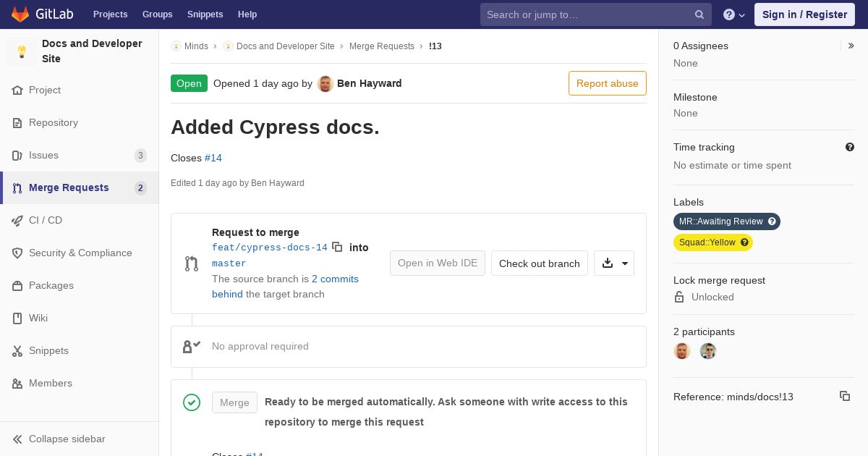
Task: Click the Squad::Yellow label badge
Action: 707,242
